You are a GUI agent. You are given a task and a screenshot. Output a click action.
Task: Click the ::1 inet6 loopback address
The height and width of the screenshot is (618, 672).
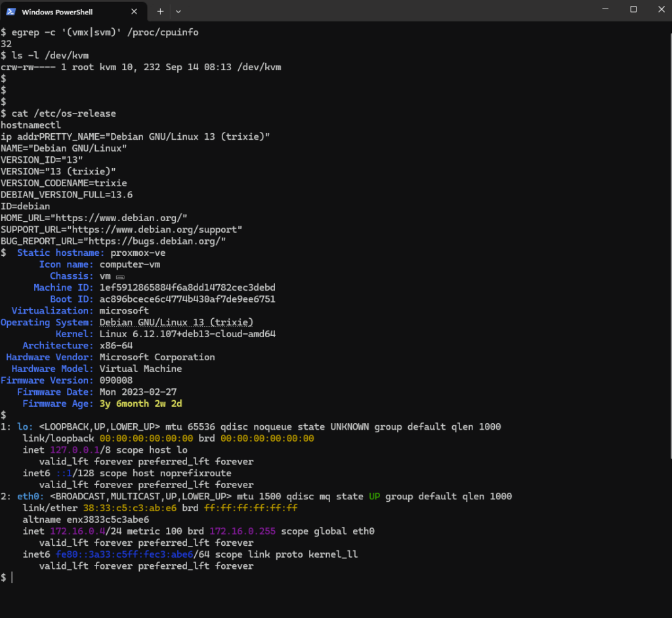(x=64, y=473)
